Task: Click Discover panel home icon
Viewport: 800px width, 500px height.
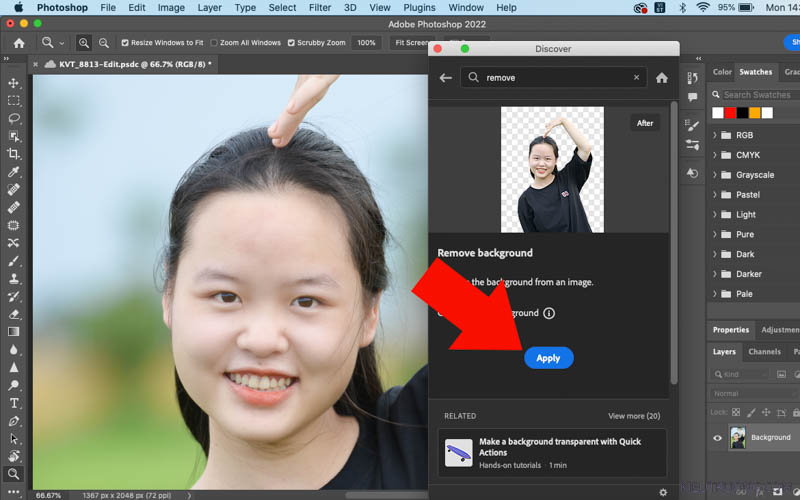Action: click(x=662, y=78)
